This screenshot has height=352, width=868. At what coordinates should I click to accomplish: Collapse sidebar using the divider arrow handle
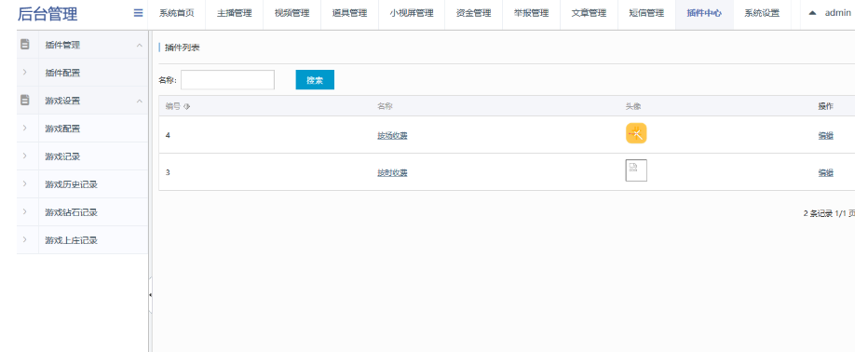[x=150, y=295]
